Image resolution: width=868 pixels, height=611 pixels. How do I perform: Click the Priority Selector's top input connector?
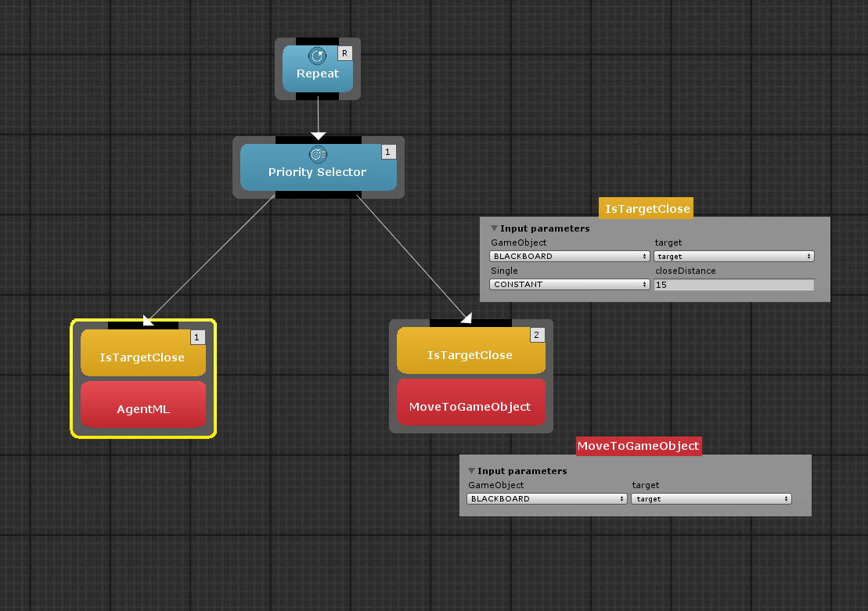pyautogui.click(x=318, y=140)
